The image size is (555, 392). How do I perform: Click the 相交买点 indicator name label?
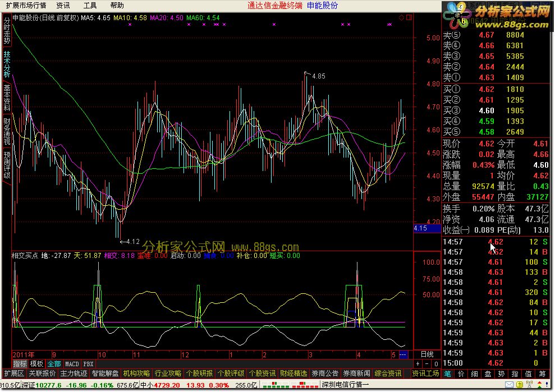tap(25, 255)
